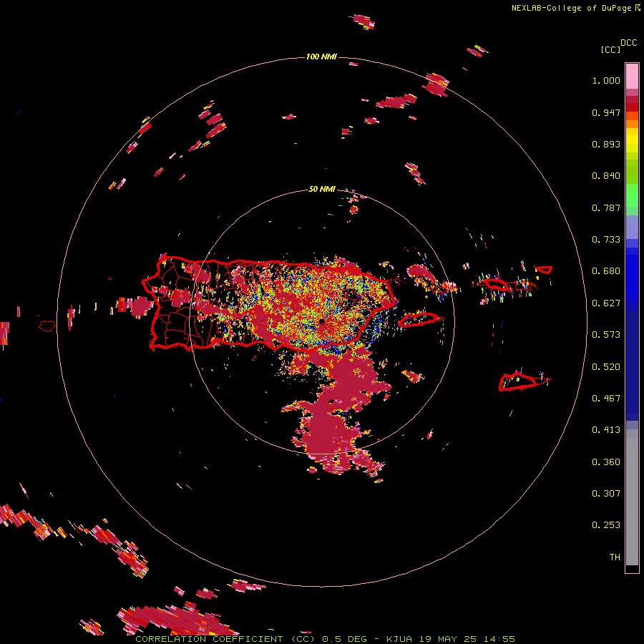This screenshot has height=644, width=644.
Task: Pick the pink segment atop the color bar
Action: tap(632, 76)
